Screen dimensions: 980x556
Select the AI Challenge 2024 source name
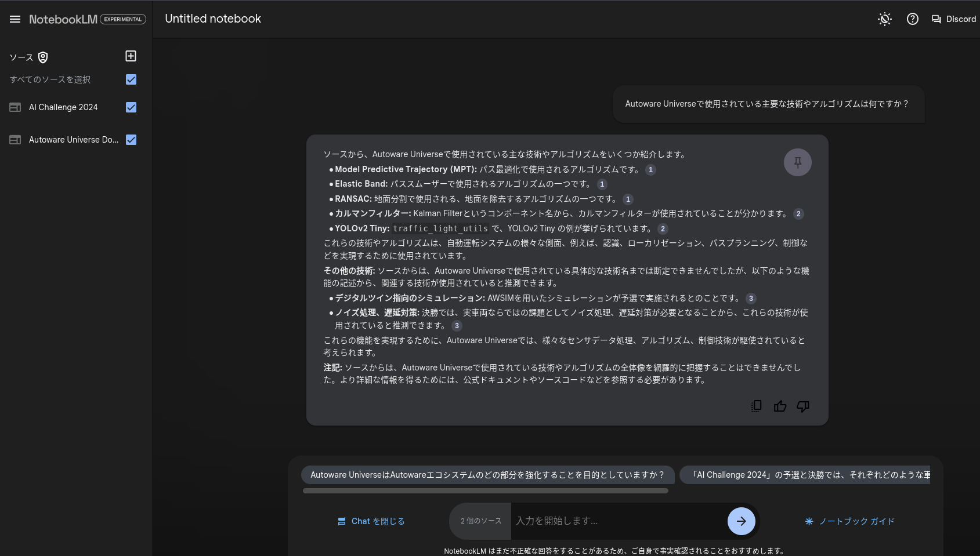pos(63,107)
